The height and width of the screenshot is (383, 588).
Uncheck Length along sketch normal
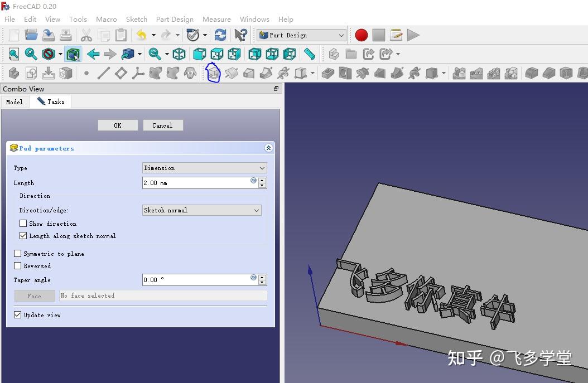tap(23, 236)
